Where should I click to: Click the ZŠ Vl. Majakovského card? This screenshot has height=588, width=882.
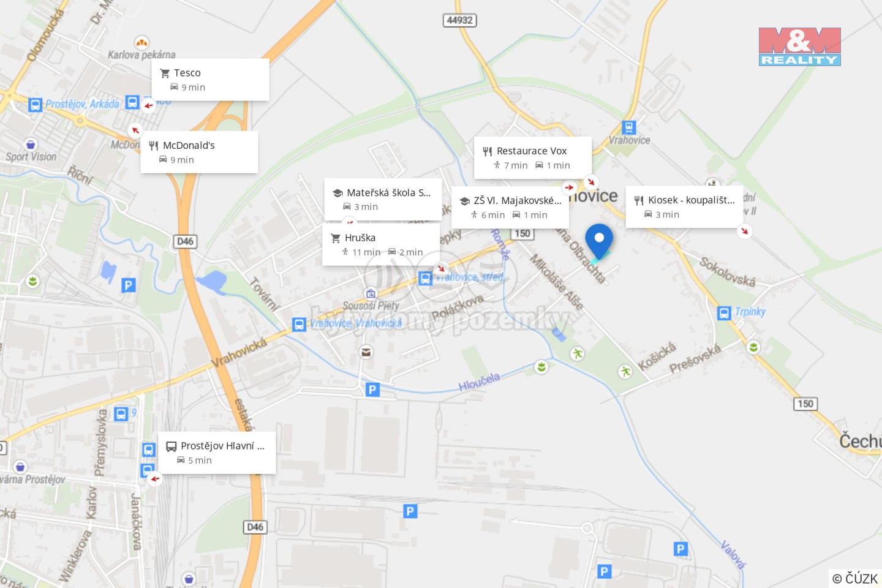[510, 207]
